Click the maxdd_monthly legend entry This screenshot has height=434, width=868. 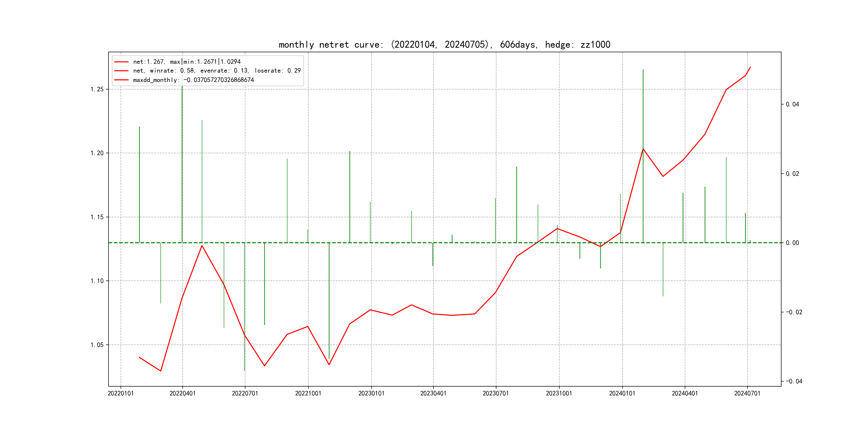tap(193, 80)
